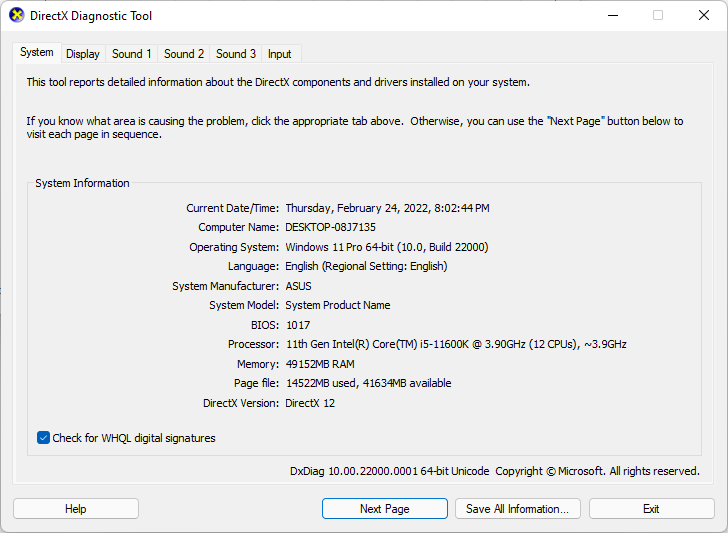Click the Memory label
728x533 pixels.
258,364
